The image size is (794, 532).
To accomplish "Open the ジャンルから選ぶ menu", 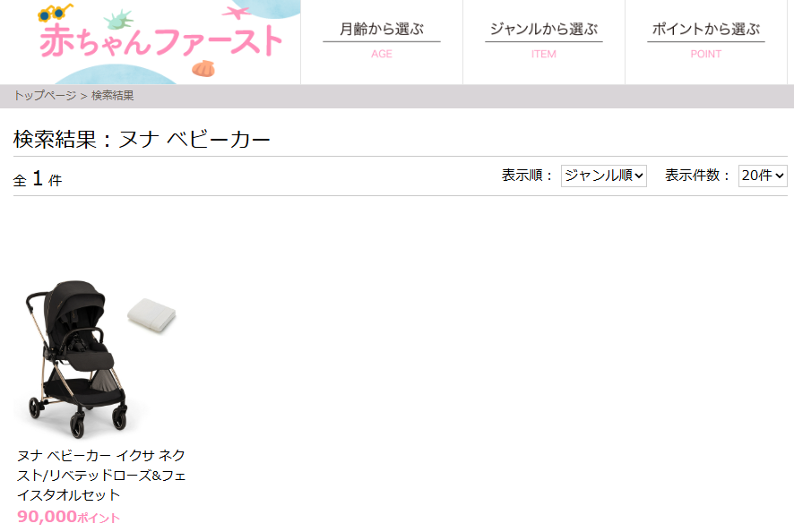I will pos(544,29).
